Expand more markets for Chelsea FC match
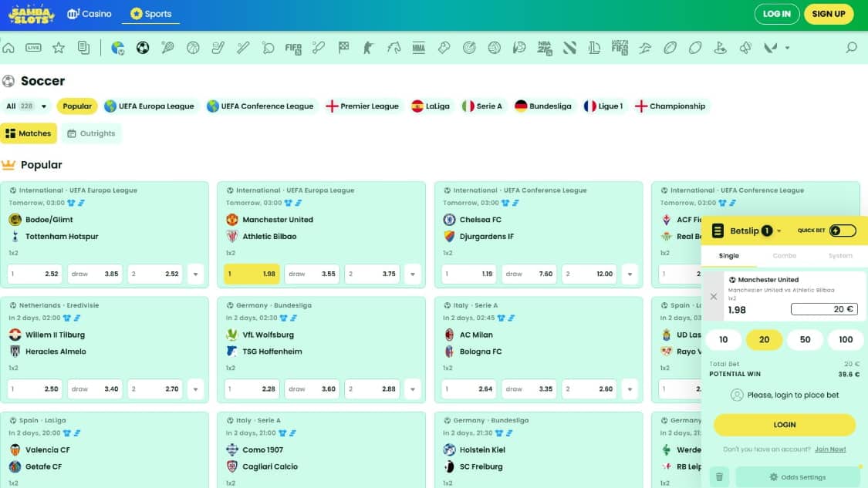 click(630, 274)
